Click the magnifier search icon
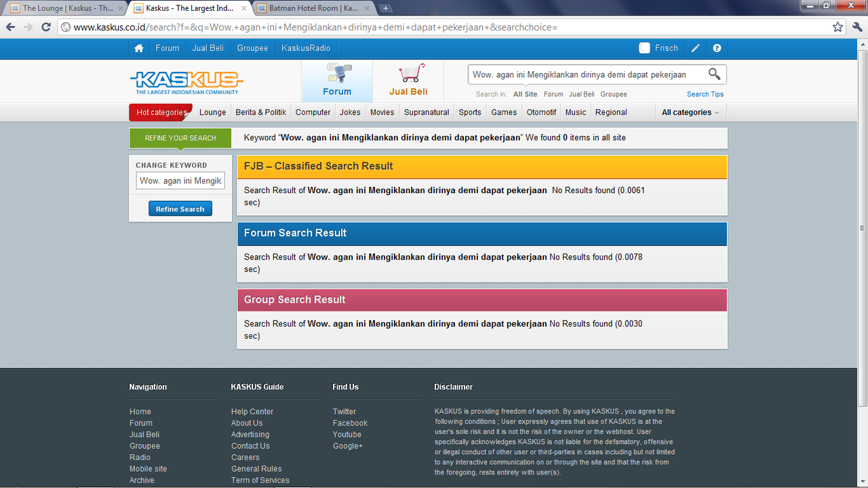The image size is (868, 488). coord(714,74)
